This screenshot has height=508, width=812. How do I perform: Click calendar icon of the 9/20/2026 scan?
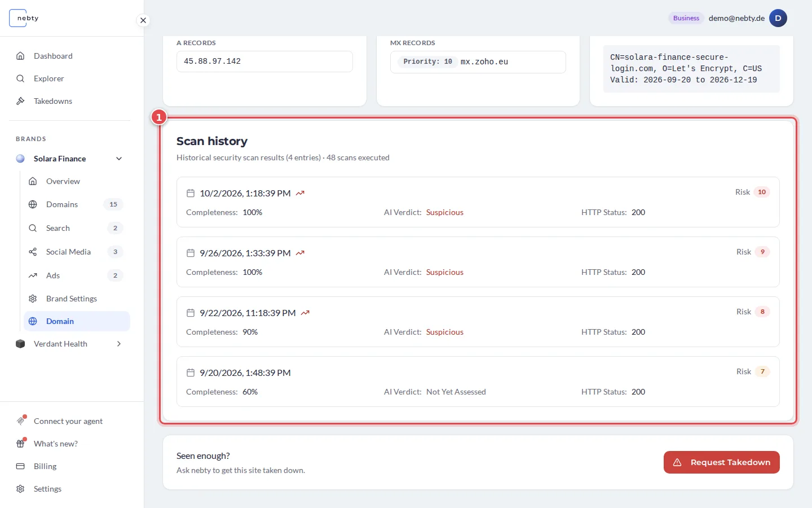coord(191,373)
